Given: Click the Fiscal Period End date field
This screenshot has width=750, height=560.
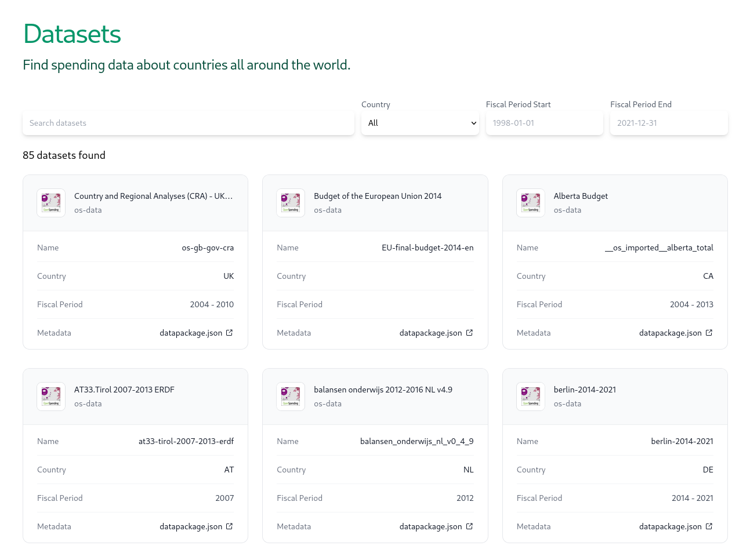Looking at the screenshot, I should 668,123.
